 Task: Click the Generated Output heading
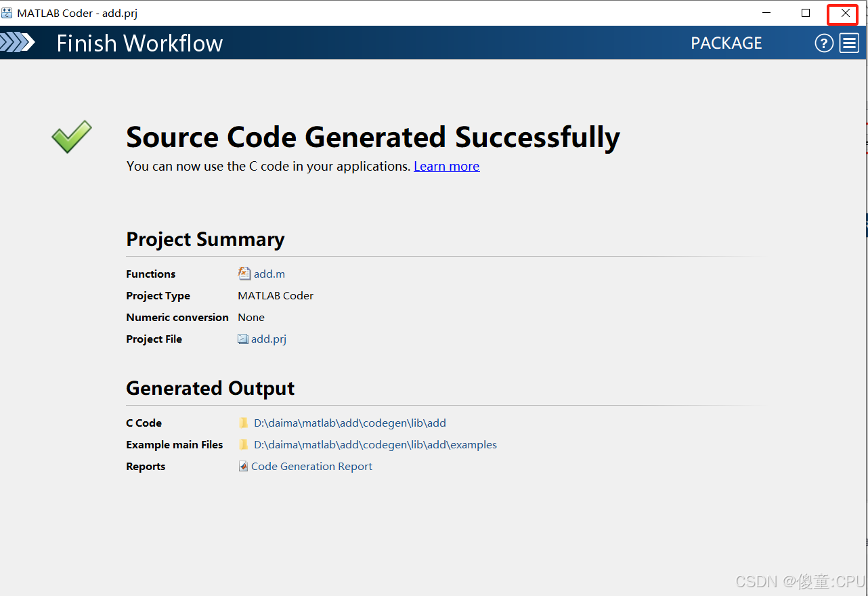211,389
